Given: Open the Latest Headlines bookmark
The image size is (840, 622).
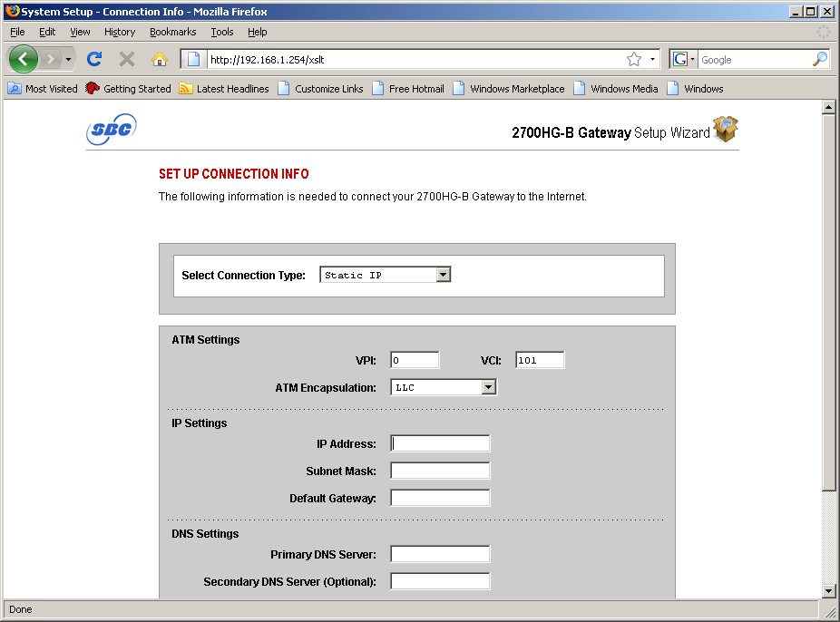Looking at the screenshot, I should (x=224, y=89).
